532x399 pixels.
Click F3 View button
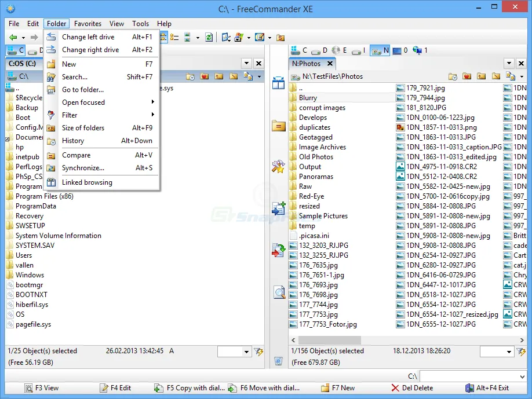[x=41, y=388]
